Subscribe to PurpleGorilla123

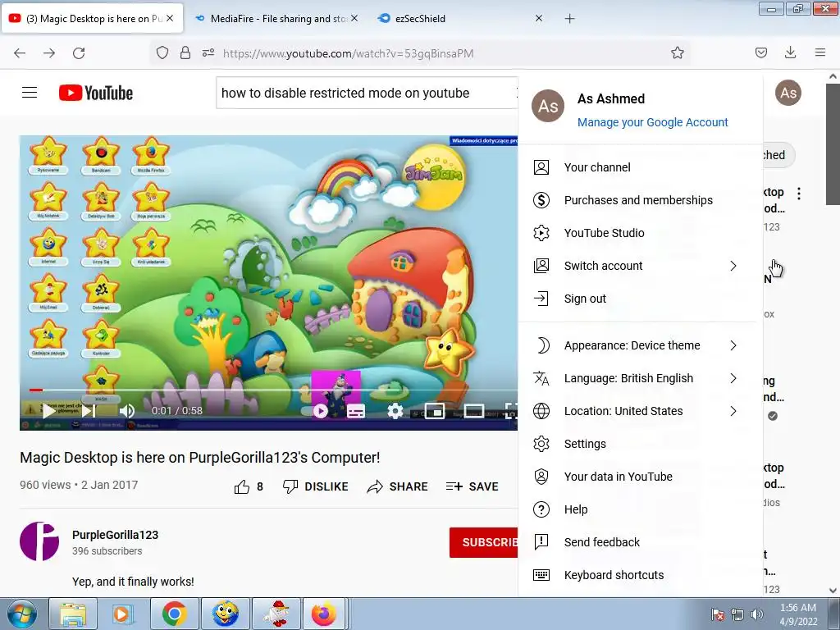(x=484, y=543)
